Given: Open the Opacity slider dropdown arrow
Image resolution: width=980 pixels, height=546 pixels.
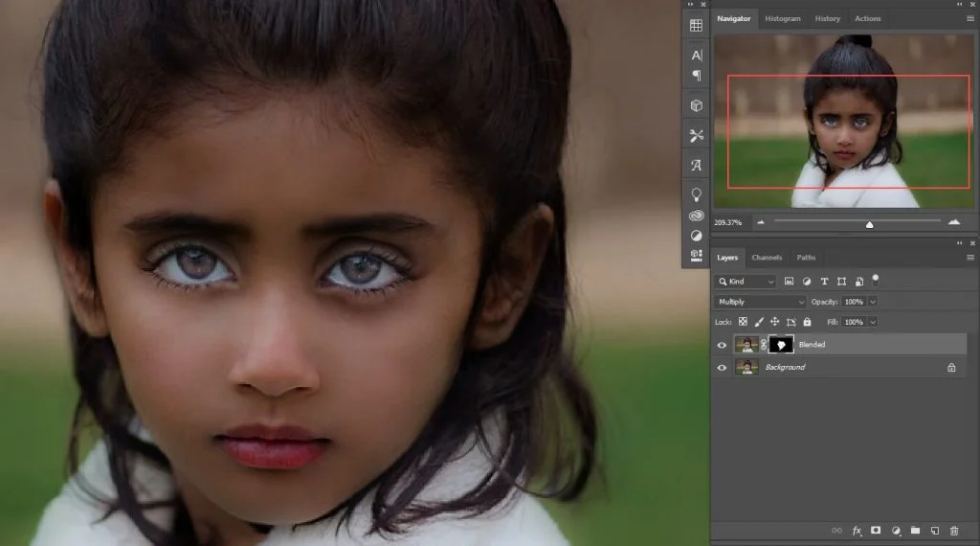Looking at the screenshot, I should pyautogui.click(x=873, y=302).
